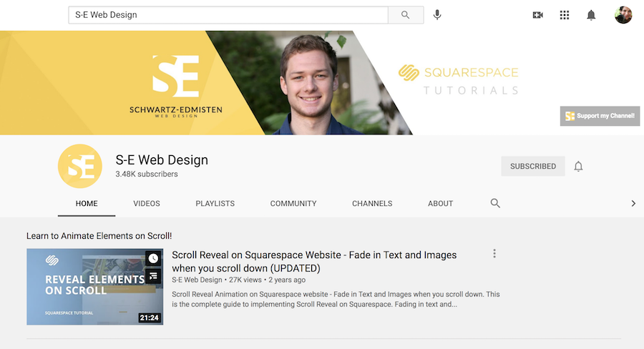Click the 27K views text
644x349 pixels.
tap(245, 280)
